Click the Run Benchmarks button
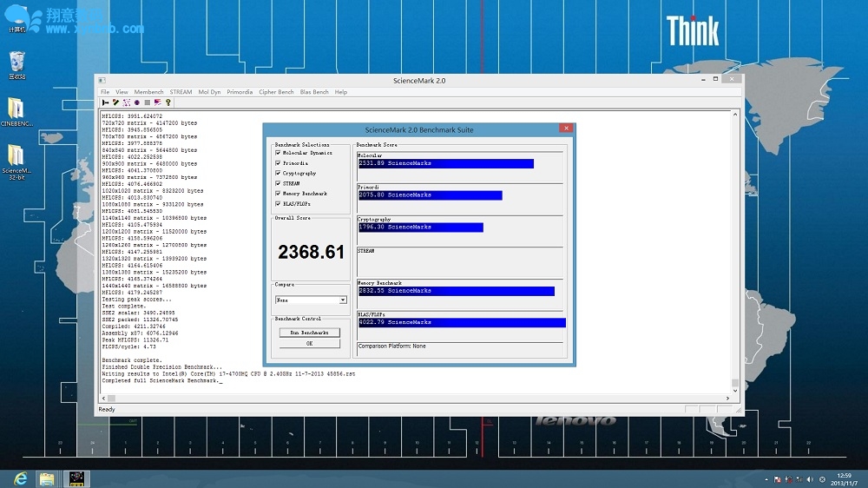The image size is (868, 488). coord(310,333)
